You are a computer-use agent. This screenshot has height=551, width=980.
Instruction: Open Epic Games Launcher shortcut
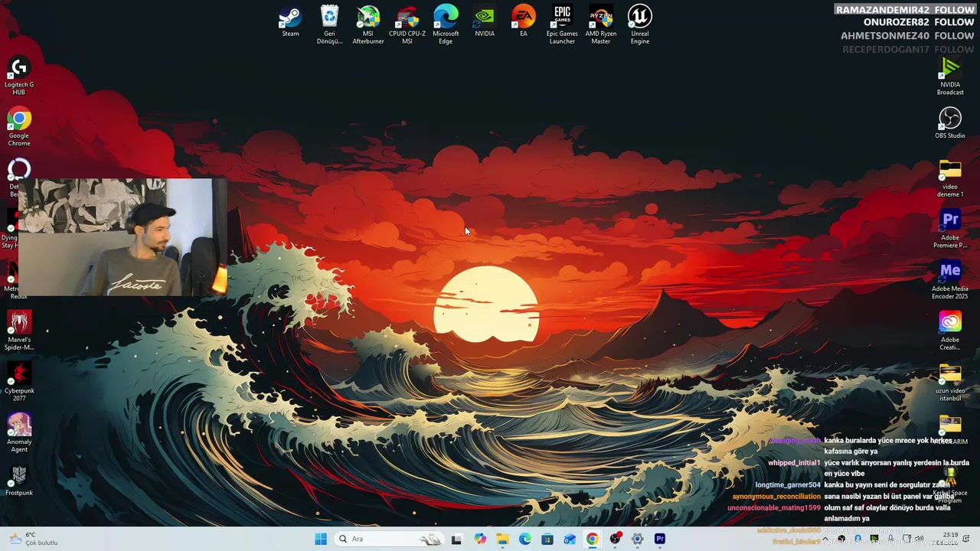pyautogui.click(x=562, y=24)
